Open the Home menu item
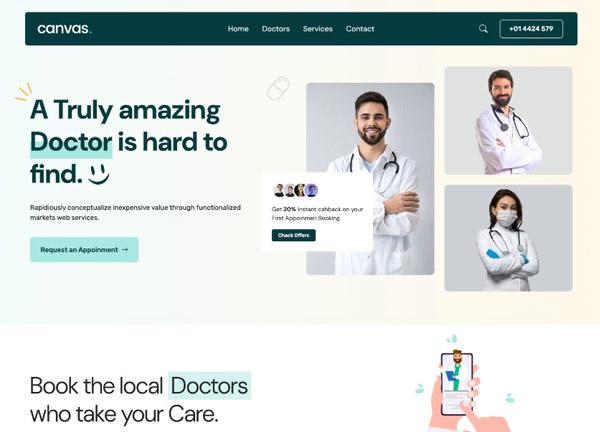Viewport: 600px width, 432px height. (238, 29)
